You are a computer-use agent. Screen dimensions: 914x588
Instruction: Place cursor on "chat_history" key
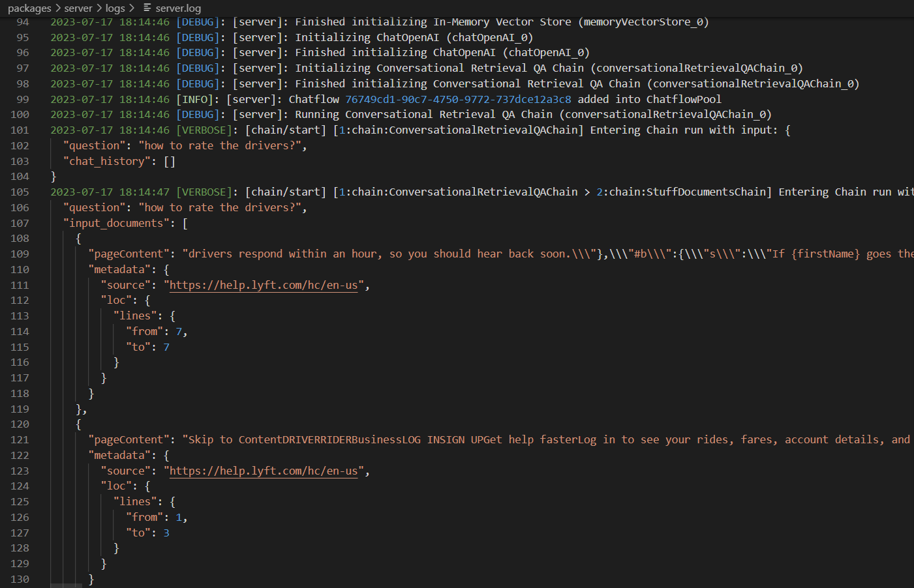point(107,161)
